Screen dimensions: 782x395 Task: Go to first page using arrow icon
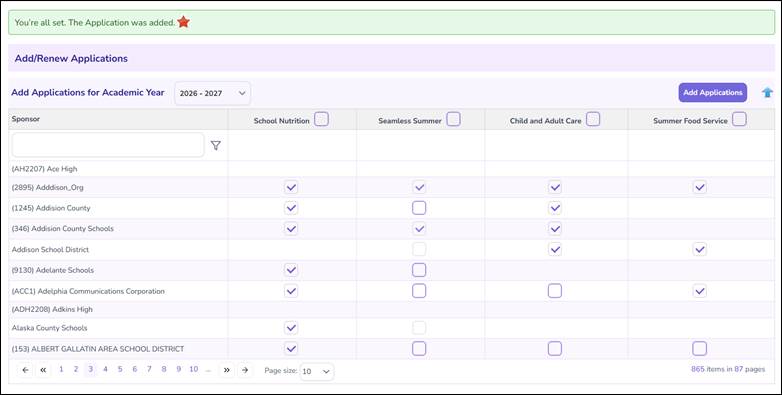coord(25,370)
